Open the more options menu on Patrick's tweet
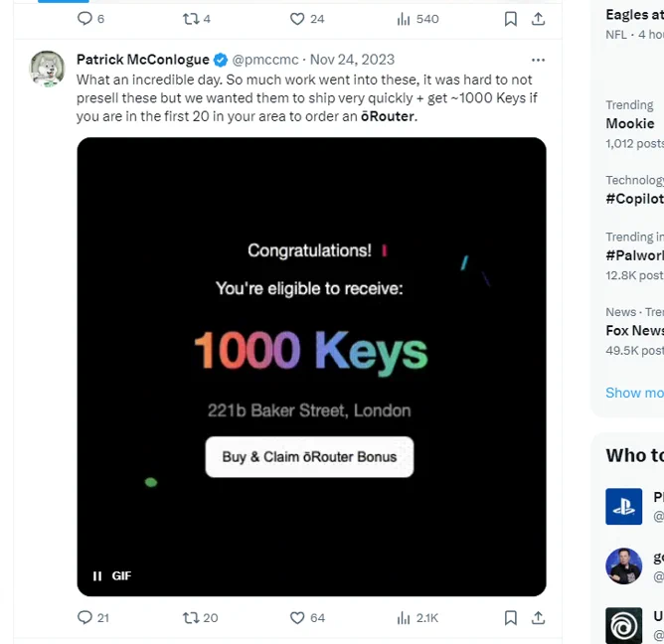 coord(538,60)
